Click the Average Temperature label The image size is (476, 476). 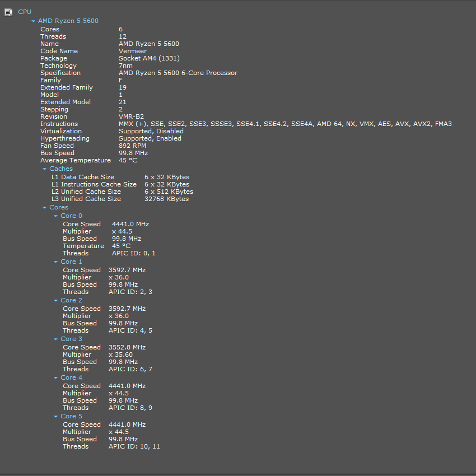[x=76, y=160]
